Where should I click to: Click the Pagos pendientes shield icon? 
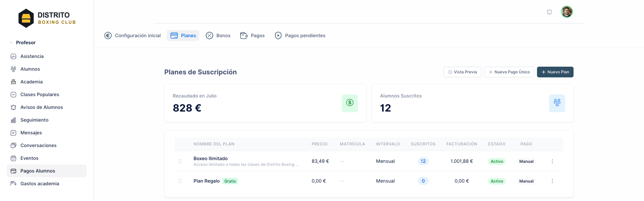pyautogui.click(x=278, y=36)
